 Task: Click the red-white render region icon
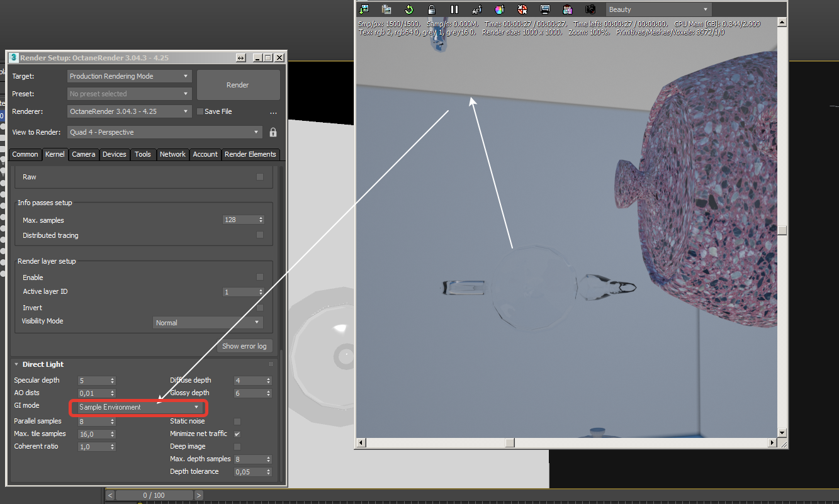522,9
